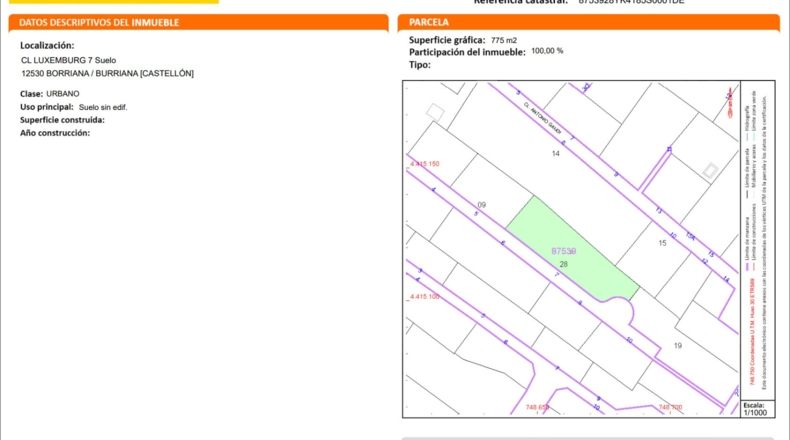Viewport: 790px width, 440px height.
Task: Click the red coordinate label 4.415.100
Action: coord(424,296)
